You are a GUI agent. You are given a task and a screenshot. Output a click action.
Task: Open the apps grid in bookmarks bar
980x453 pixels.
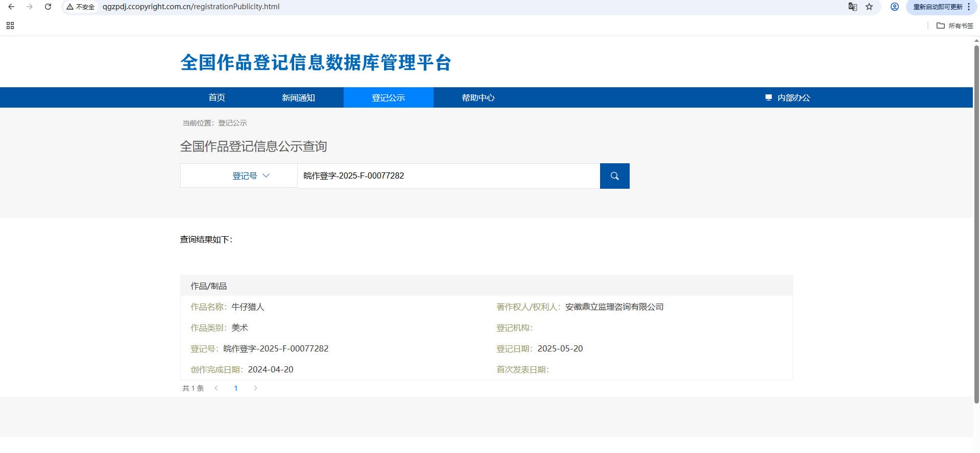click(10, 26)
